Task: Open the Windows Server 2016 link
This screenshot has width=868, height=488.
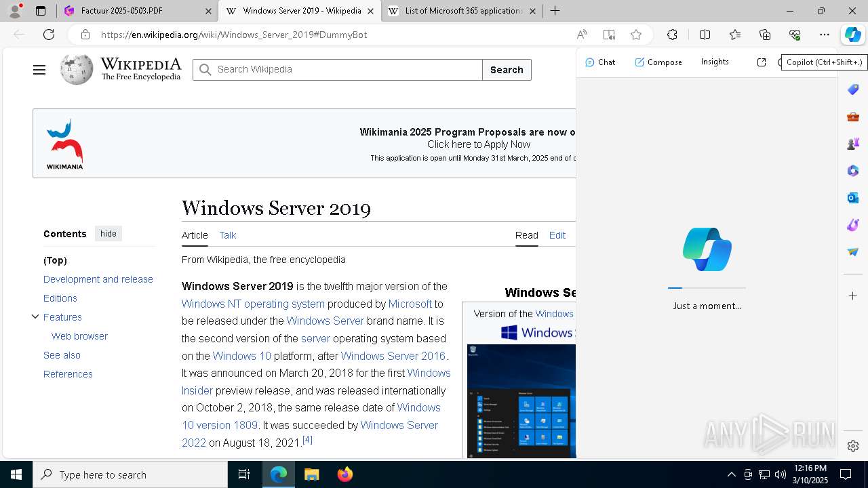Action: coord(393,356)
